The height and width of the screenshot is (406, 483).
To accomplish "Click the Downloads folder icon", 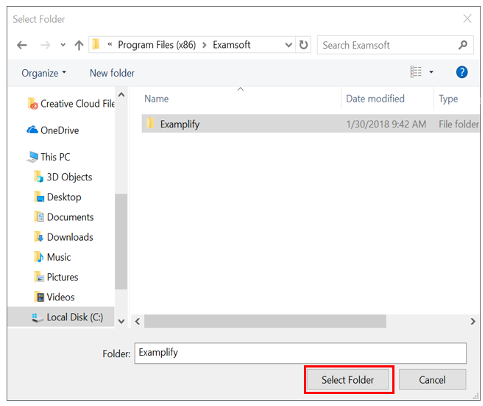I will point(39,237).
